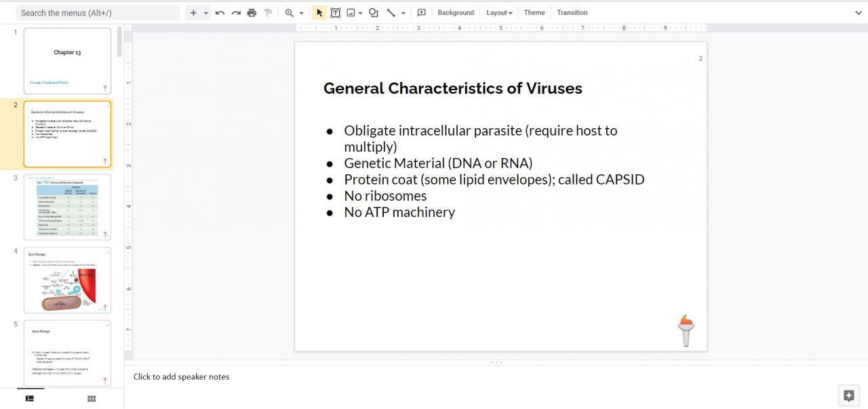This screenshot has width=868, height=409.
Task: Select the line tool
Action: coord(391,13)
